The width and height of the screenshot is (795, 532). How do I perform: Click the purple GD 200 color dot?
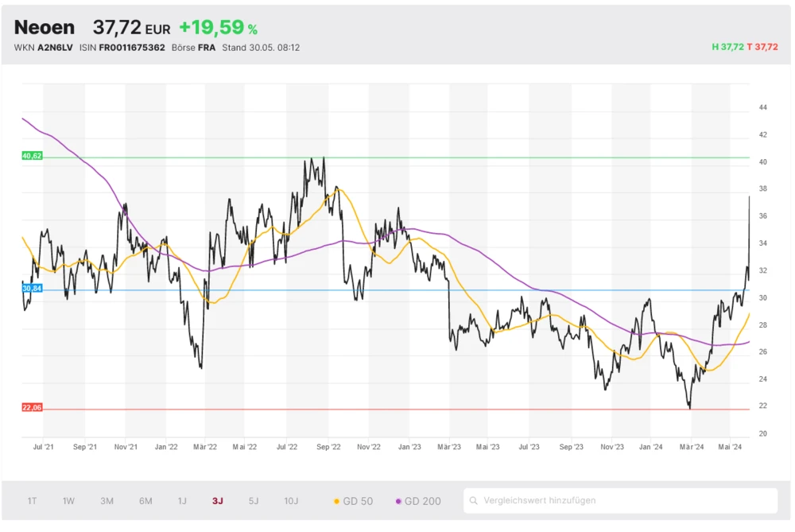(398, 501)
